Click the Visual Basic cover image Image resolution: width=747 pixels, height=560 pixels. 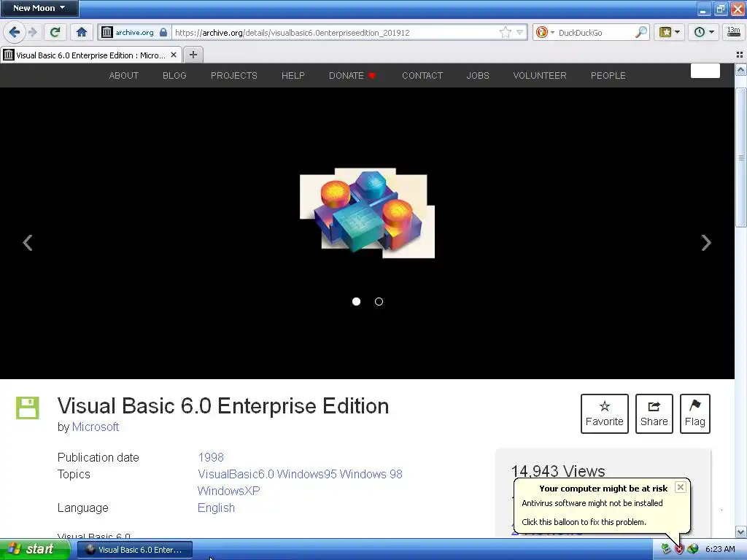pos(368,213)
